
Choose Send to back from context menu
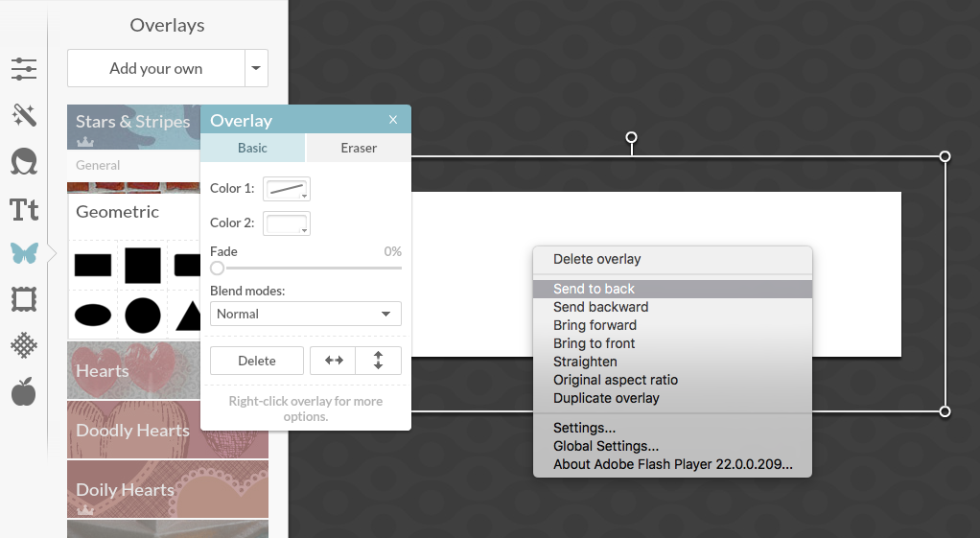(595, 289)
